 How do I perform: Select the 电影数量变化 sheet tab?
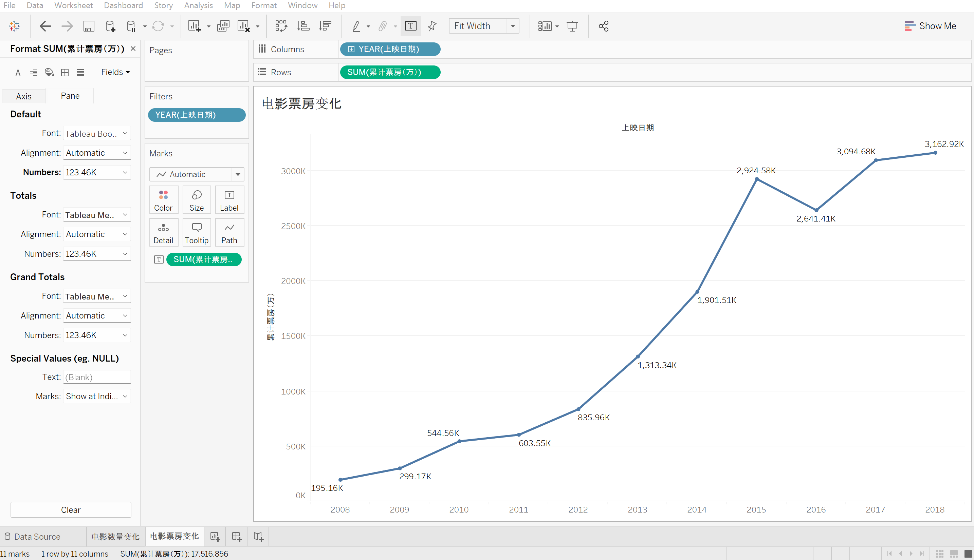click(x=115, y=537)
